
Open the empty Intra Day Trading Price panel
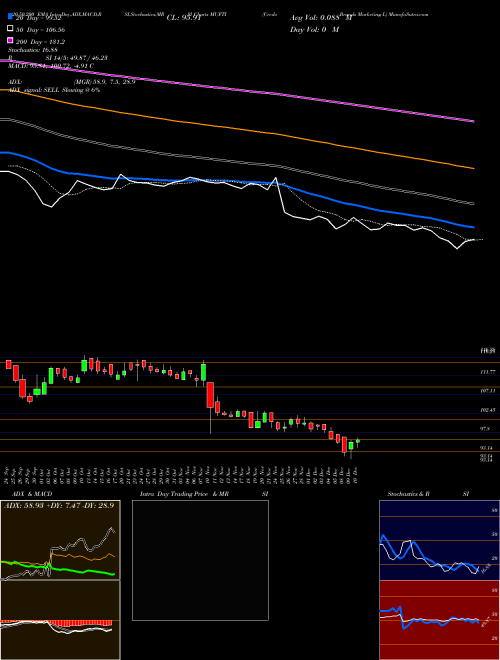point(200,560)
